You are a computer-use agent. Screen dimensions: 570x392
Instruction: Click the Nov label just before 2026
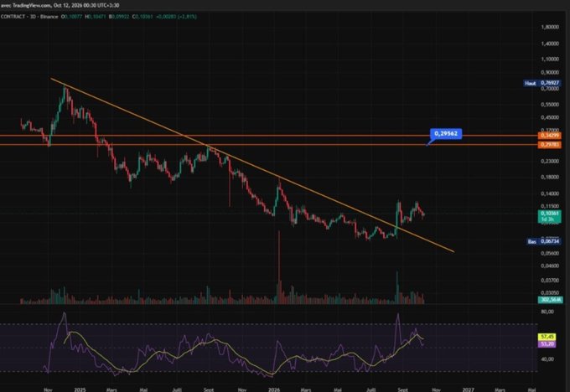pos(241,389)
